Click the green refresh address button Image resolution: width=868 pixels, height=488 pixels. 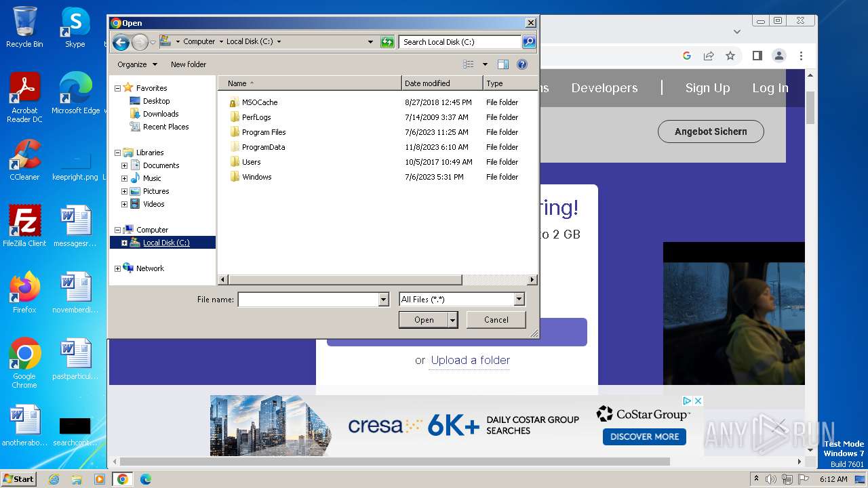click(387, 42)
